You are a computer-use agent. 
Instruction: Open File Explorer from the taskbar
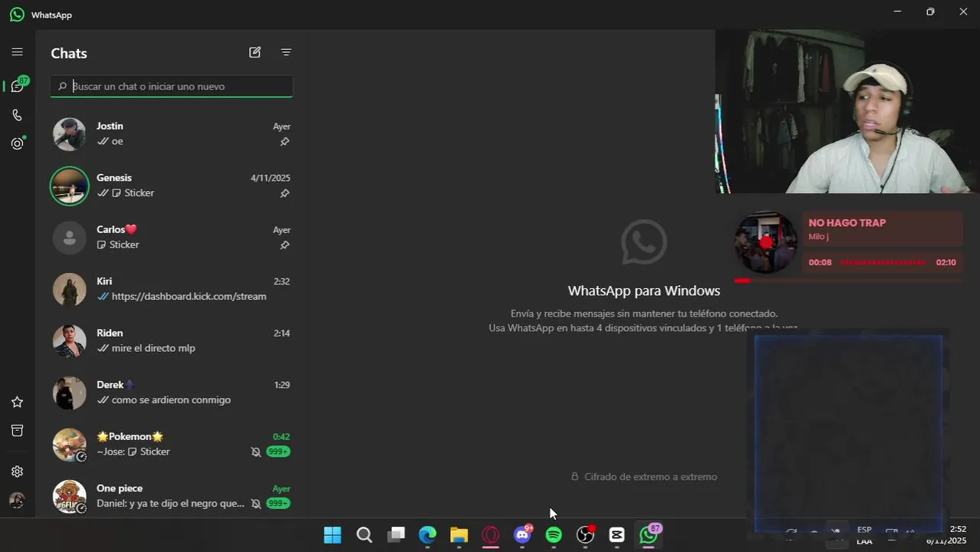459,535
